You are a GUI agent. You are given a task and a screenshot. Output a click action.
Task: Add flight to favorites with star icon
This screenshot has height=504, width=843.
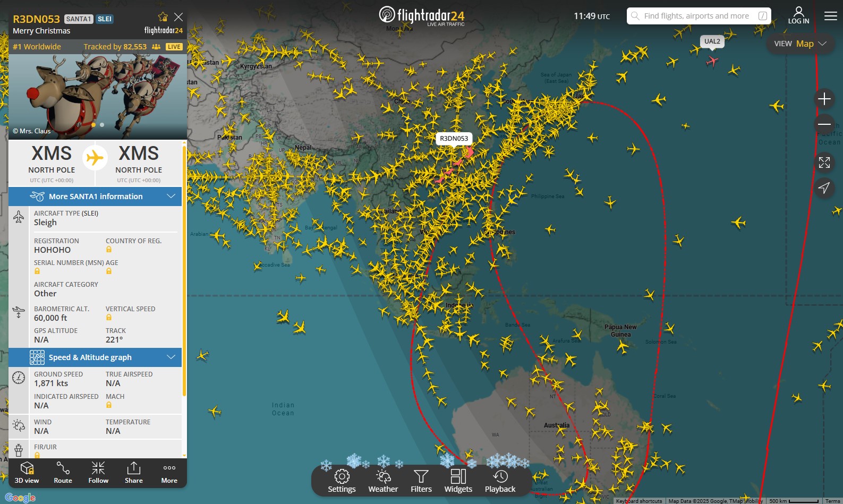(x=163, y=17)
